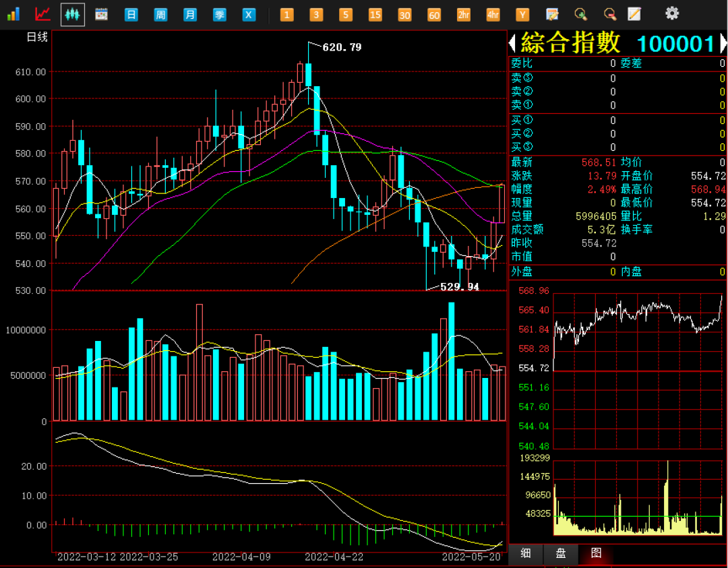The image size is (728, 568).
Task: Click the 2022-04-22 date label
Action: pyautogui.click(x=334, y=557)
